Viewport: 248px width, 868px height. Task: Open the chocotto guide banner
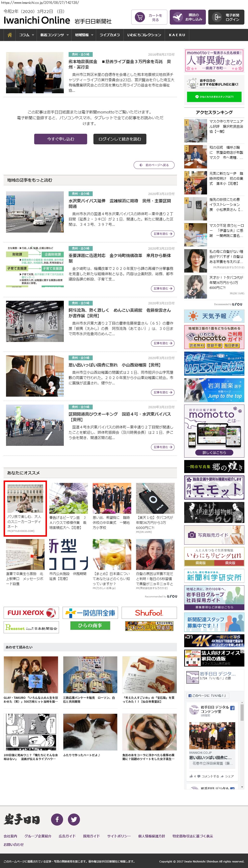214,337
